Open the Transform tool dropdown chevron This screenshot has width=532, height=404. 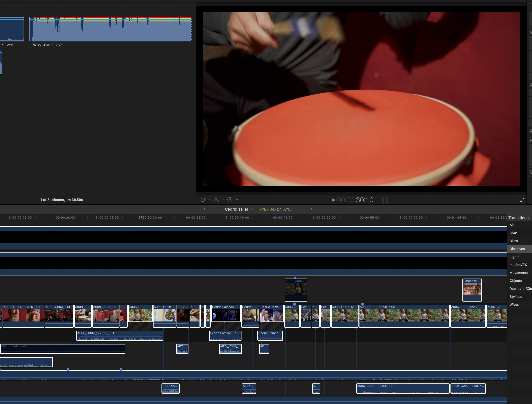[209, 200]
